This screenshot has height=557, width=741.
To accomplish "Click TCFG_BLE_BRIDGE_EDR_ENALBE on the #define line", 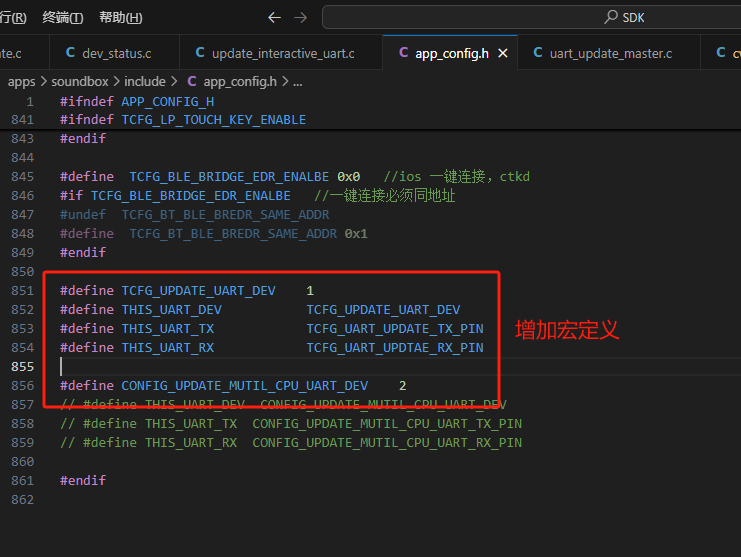I will 229,177.
